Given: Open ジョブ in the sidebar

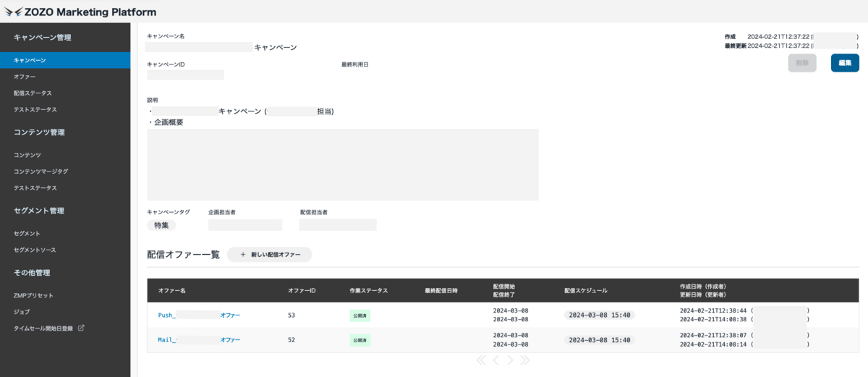Looking at the screenshot, I should point(22,312).
